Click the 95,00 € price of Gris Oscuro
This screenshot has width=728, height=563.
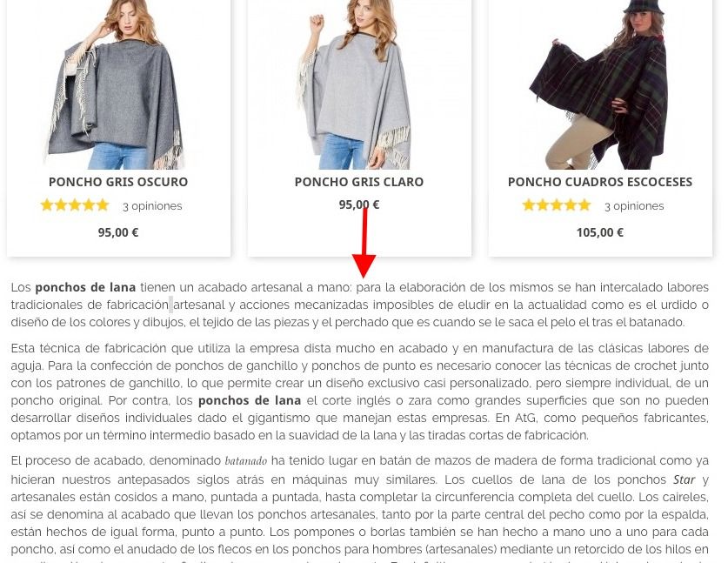[x=118, y=232]
